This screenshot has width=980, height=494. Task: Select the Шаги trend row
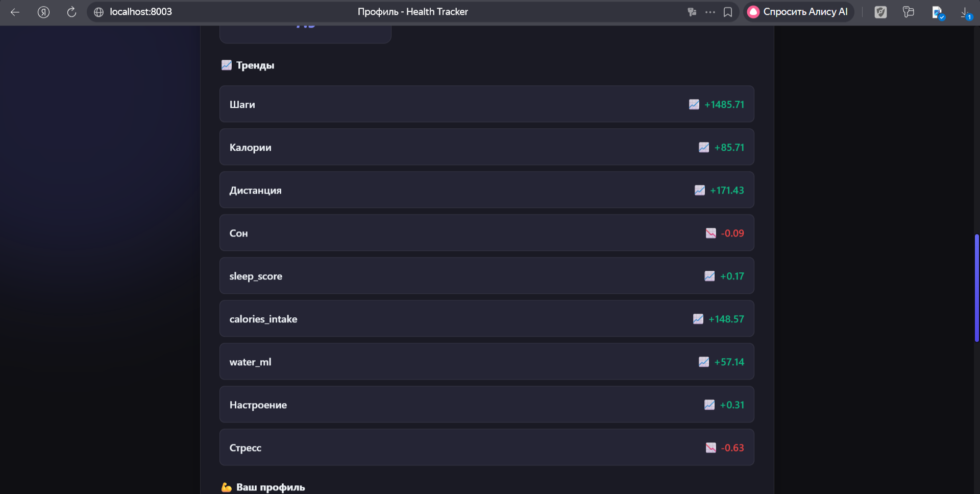(x=486, y=104)
